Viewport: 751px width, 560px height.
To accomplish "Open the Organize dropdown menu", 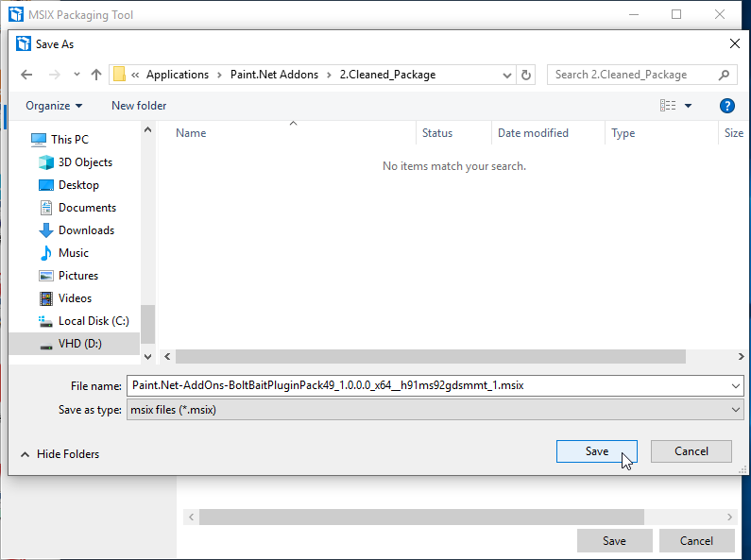I will (x=54, y=106).
